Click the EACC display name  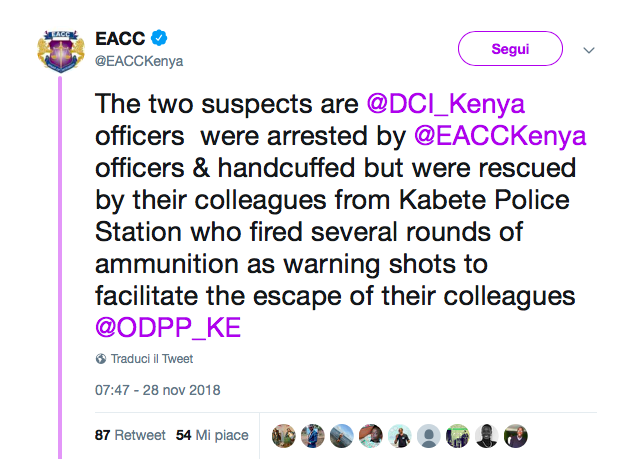point(119,39)
